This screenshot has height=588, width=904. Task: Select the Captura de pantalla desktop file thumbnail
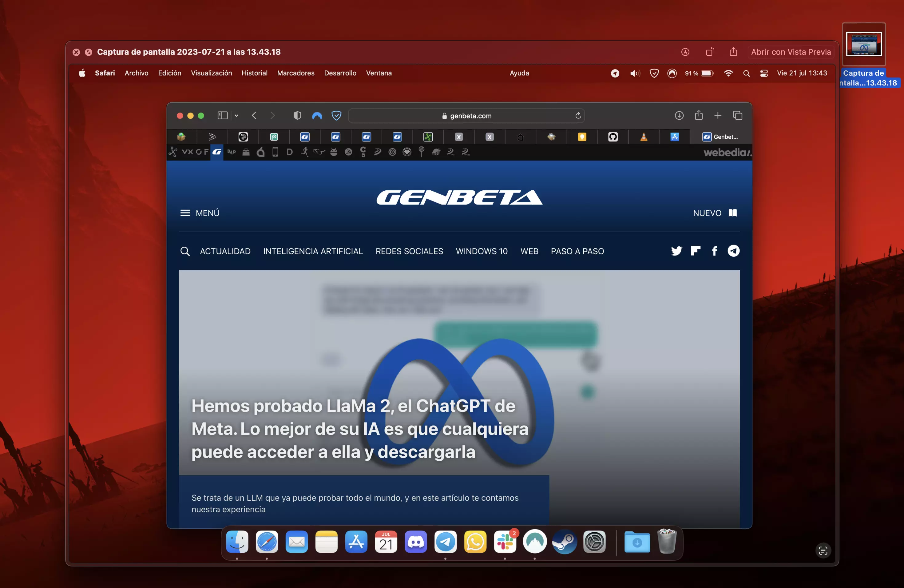[x=864, y=44]
